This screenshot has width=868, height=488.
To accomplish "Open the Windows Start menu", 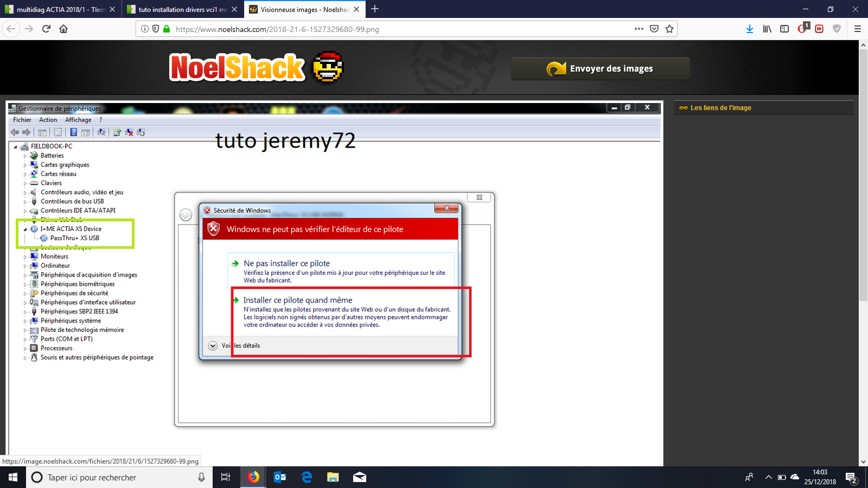I will pos(13,477).
